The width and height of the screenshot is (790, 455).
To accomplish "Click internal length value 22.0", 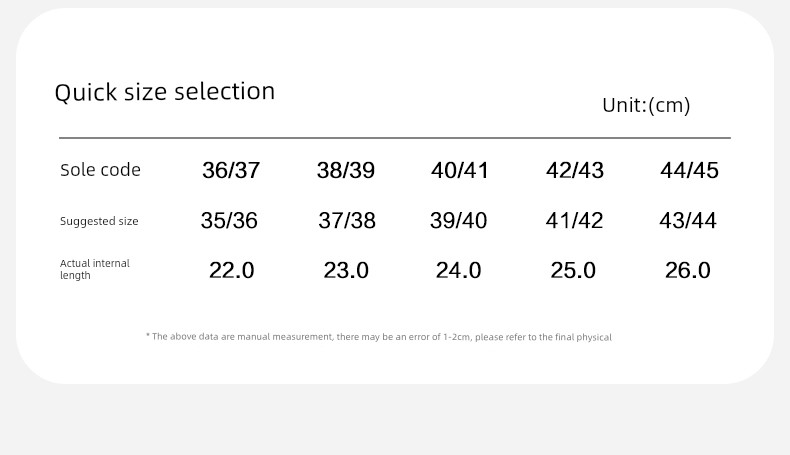I will tap(232, 271).
